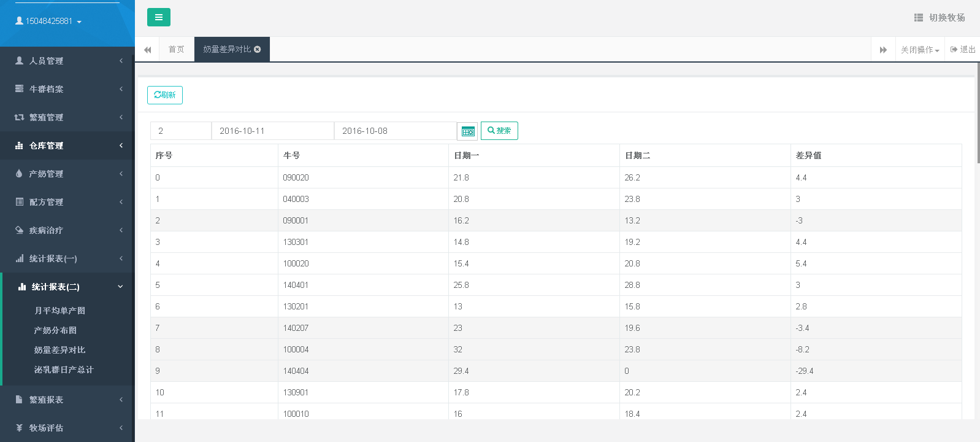980x442 pixels.
Task: Click the -29.4 difference value
Action: click(804, 371)
